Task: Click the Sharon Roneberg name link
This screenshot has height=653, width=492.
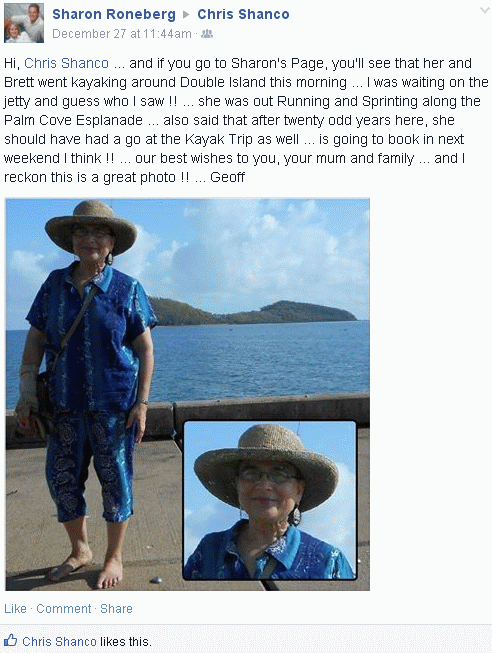Action: pos(114,14)
